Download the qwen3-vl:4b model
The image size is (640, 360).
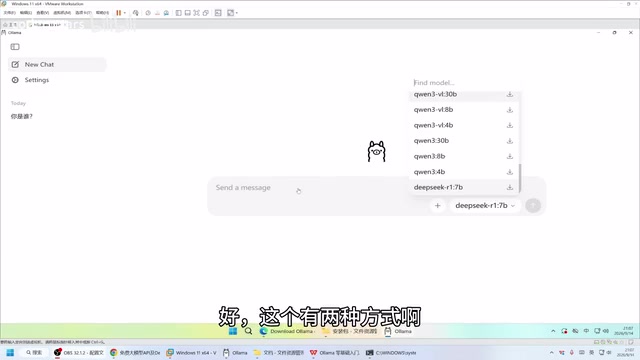click(x=510, y=125)
